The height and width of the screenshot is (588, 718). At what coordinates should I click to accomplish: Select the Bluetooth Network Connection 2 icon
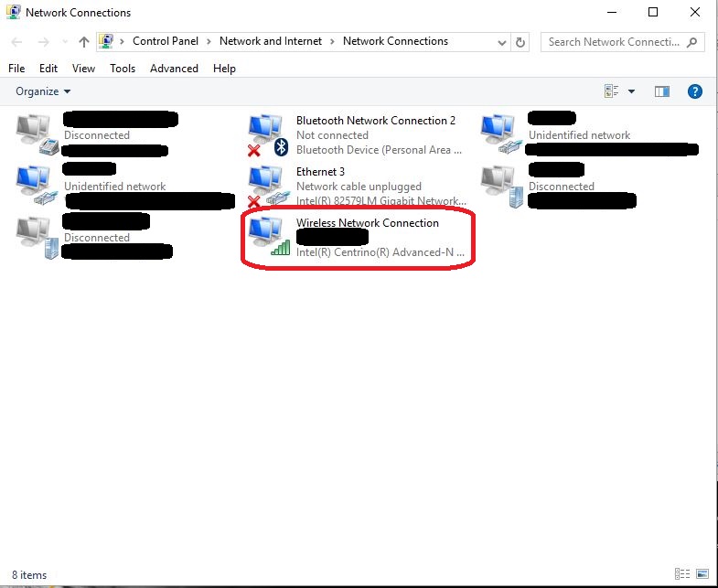point(269,135)
